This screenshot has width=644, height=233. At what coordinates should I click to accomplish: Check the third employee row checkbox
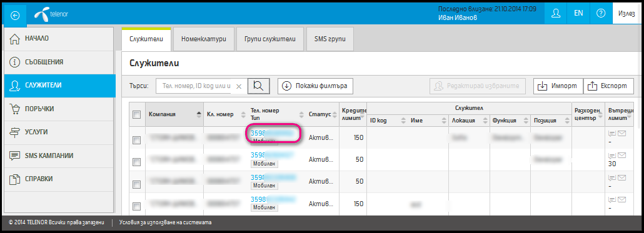point(137,184)
